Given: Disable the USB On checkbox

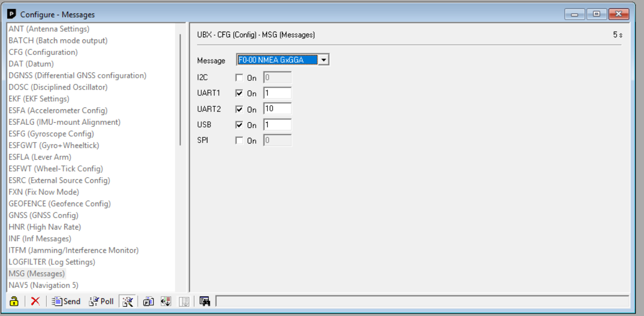Looking at the screenshot, I should pos(239,125).
